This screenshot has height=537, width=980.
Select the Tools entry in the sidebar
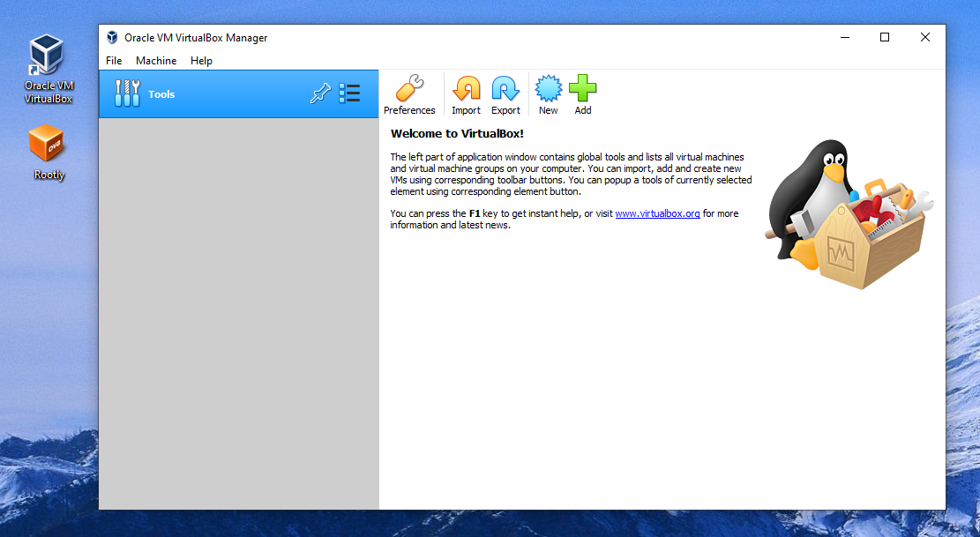click(161, 93)
